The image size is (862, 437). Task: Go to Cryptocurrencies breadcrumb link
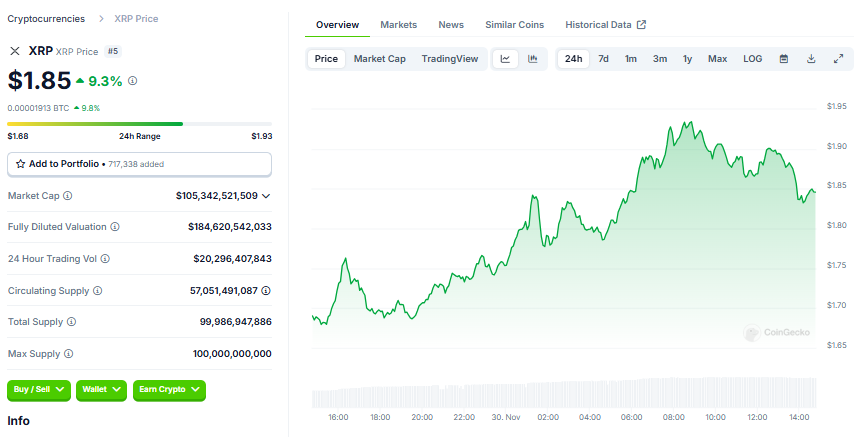coord(46,19)
